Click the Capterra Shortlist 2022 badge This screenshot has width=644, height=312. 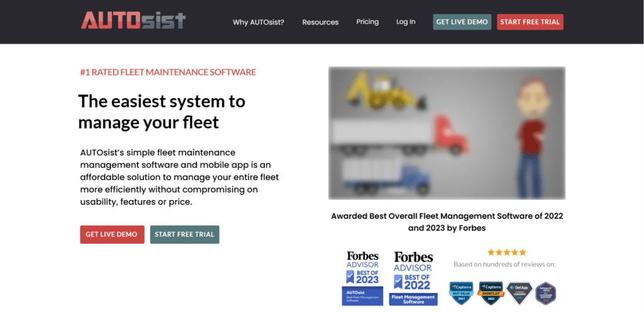coord(491,293)
